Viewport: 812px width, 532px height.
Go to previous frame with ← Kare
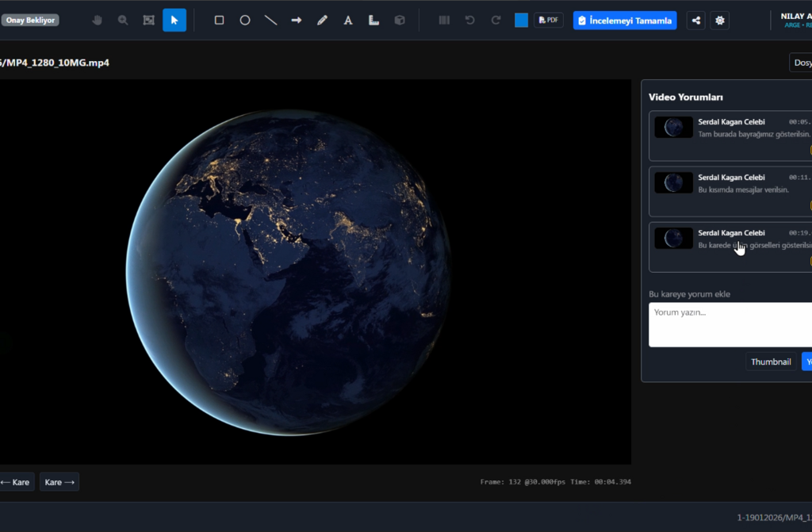16,482
